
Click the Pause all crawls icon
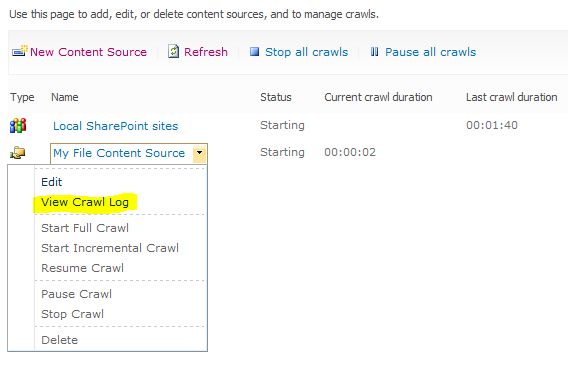tap(375, 52)
